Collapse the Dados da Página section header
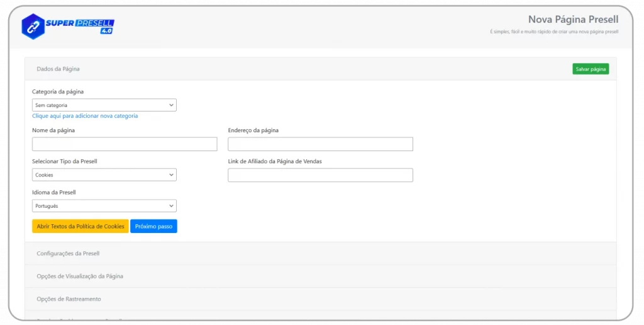The image size is (644, 325). point(58,69)
